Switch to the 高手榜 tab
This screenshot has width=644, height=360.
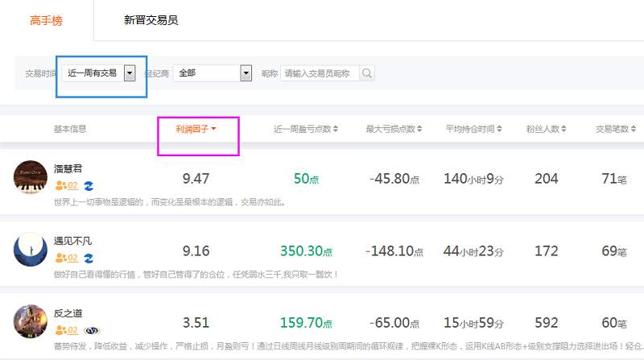46,20
